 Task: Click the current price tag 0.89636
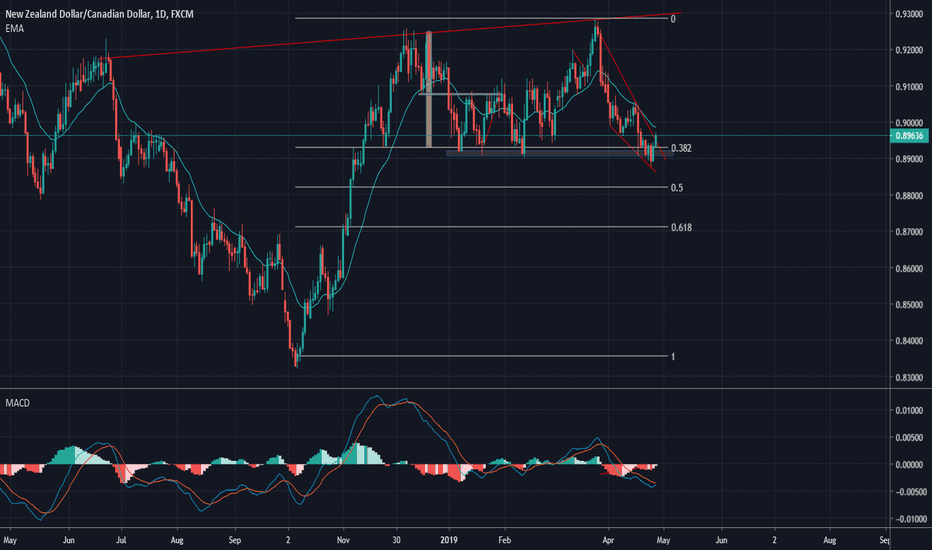[x=909, y=136]
